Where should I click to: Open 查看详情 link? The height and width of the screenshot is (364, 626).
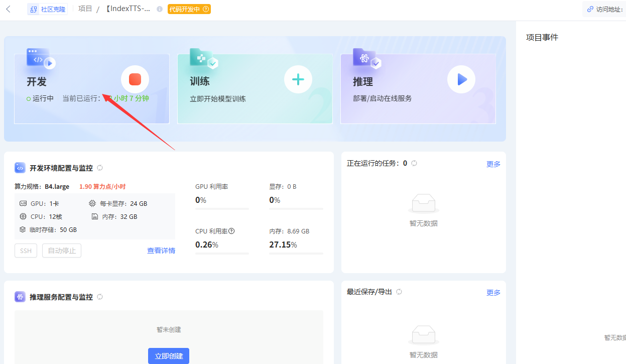(161, 251)
